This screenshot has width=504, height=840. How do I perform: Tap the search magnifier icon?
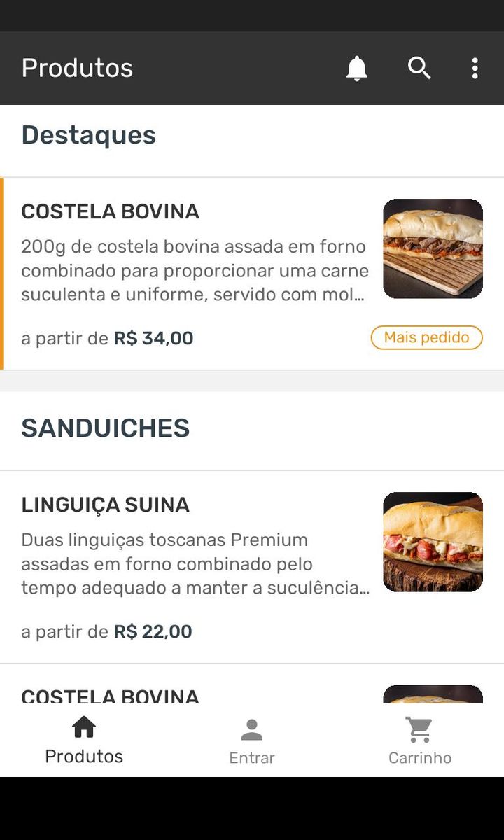point(419,69)
